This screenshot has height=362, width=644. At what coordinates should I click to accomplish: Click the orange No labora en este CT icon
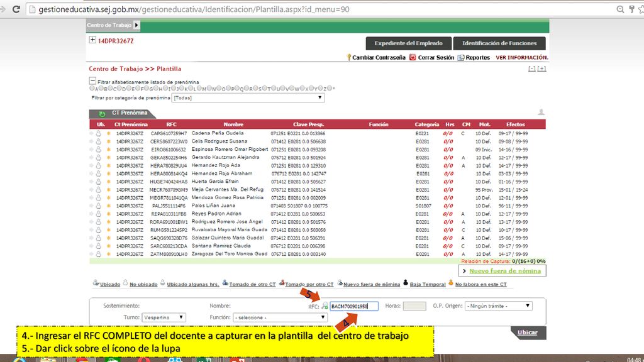(x=451, y=282)
